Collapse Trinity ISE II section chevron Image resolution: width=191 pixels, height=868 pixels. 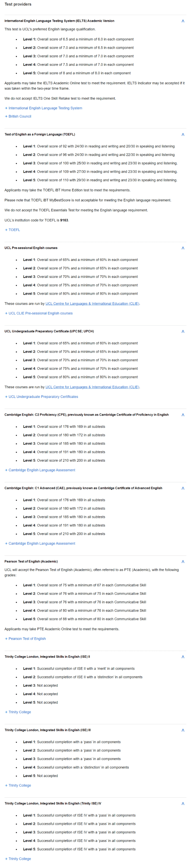(183, 657)
